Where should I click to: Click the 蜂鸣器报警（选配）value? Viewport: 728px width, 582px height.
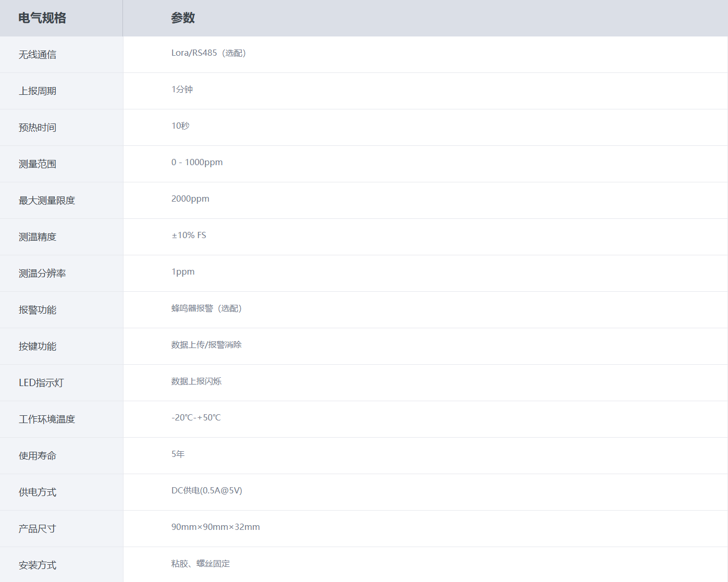[206, 308]
